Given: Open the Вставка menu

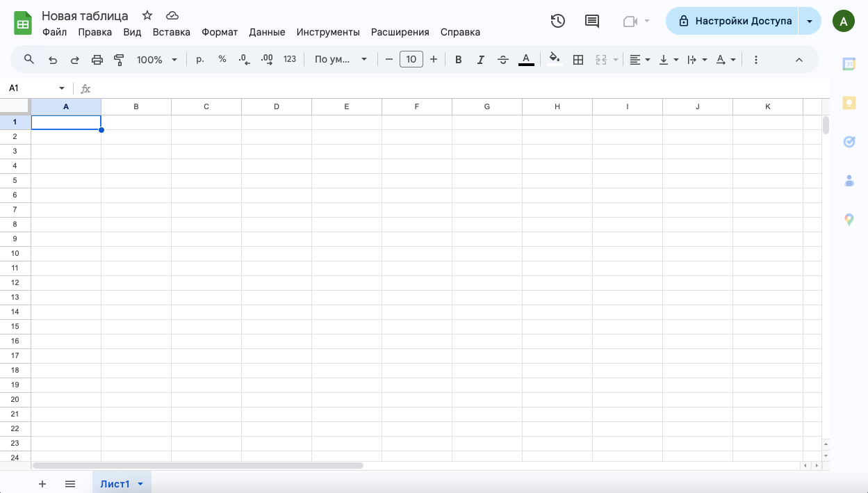Looking at the screenshot, I should pos(172,32).
